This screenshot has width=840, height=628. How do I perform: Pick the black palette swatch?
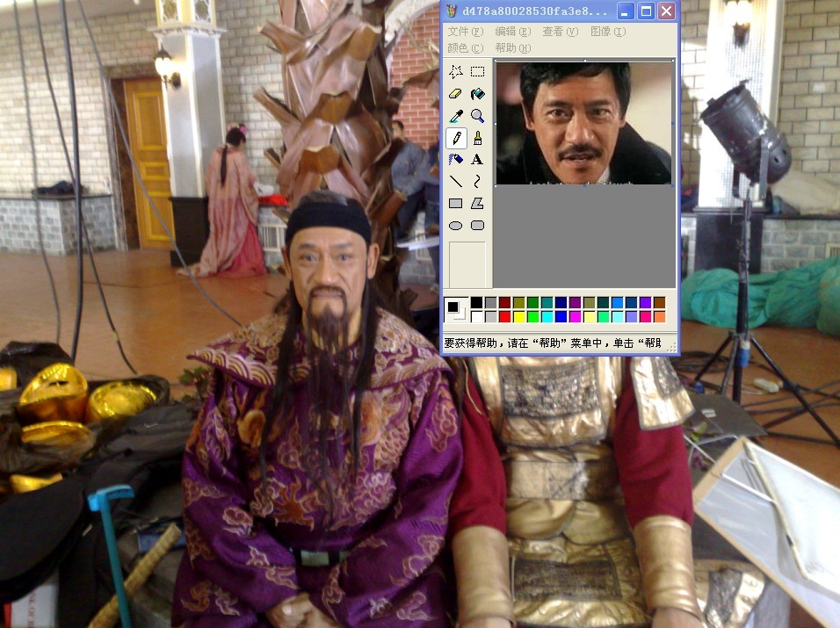tap(477, 303)
